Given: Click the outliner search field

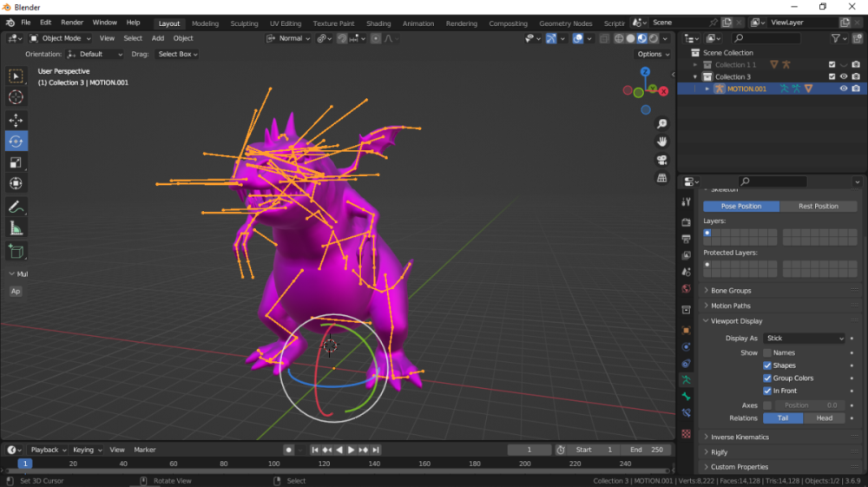Looking at the screenshot, I should (x=766, y=38).
